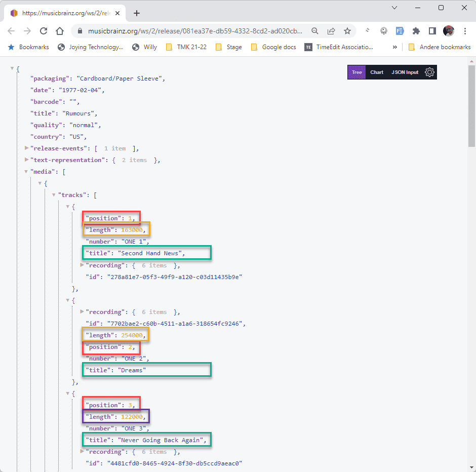Select the length value 163000
Image resolution: width=476 pixels, height=472 pixels.
pos(132,230)
